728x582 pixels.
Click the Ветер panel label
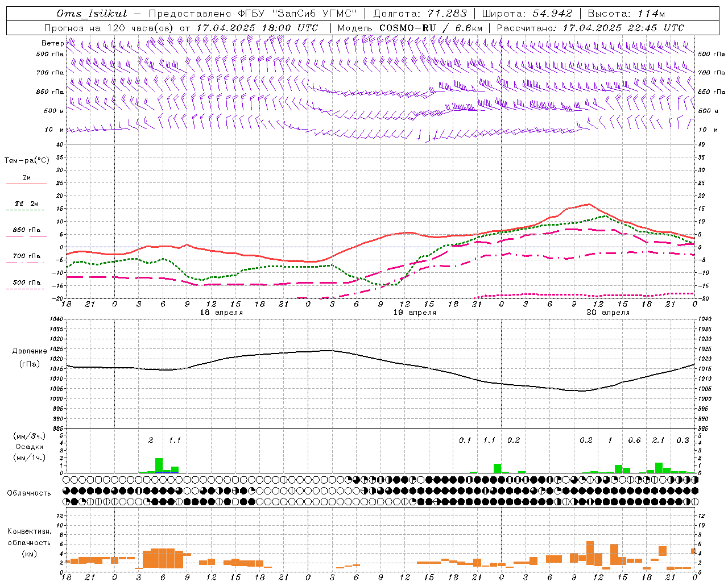(x=52, y=43)
